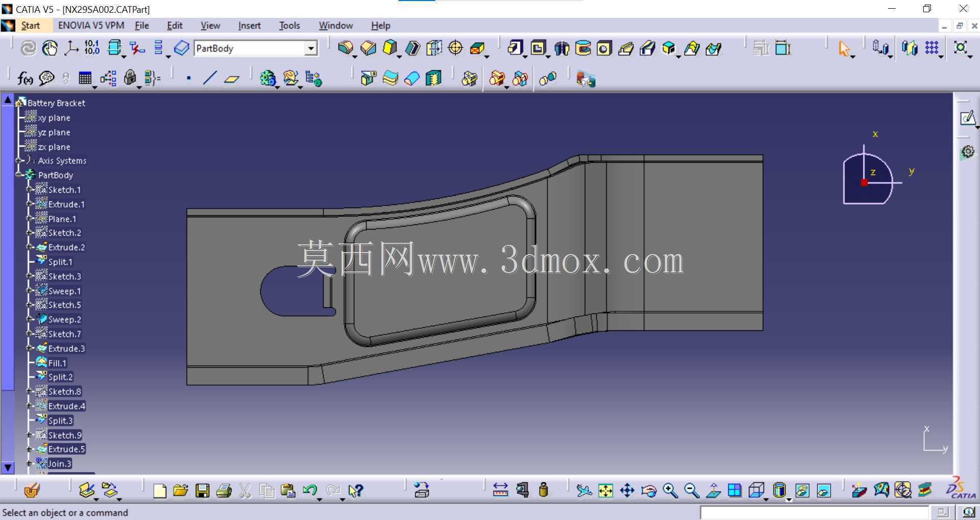Viewport: 980px width, 520px height.
Task: Toggle the Fly Mode icon
Action: [x=584, y=490]
